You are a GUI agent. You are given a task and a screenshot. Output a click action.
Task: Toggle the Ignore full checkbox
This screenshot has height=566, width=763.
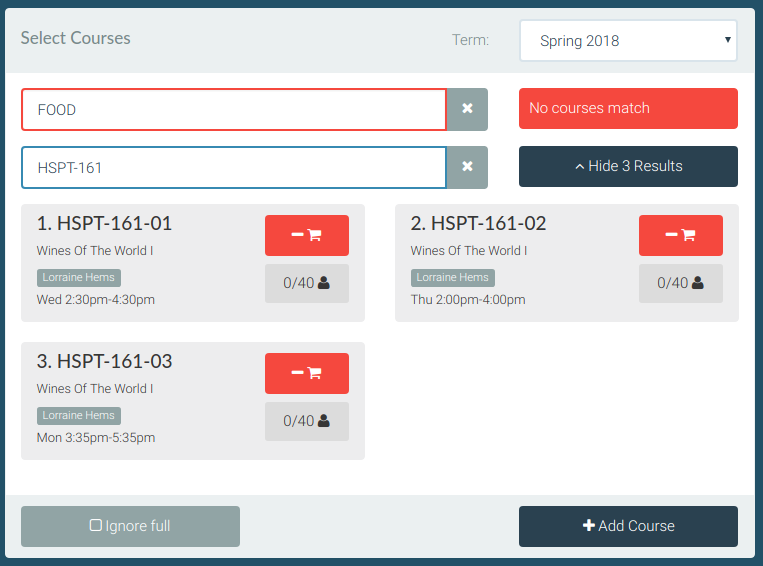pos(130,526)
